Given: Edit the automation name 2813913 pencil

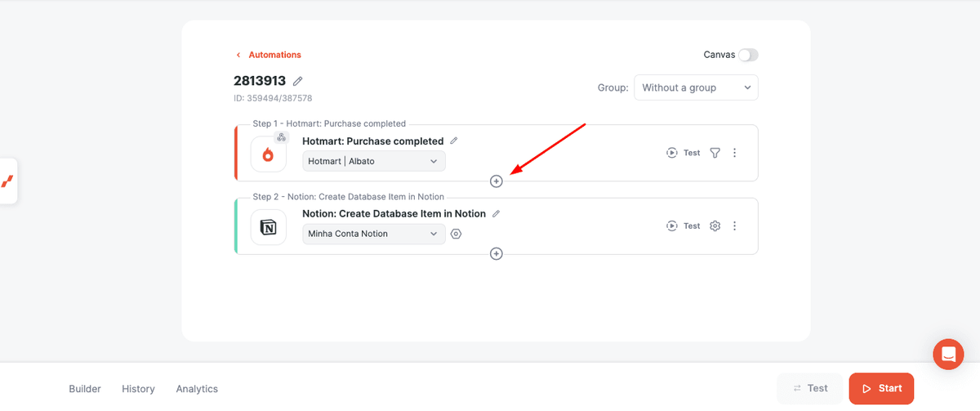Looking at the screenshot, I should [298, 81].
